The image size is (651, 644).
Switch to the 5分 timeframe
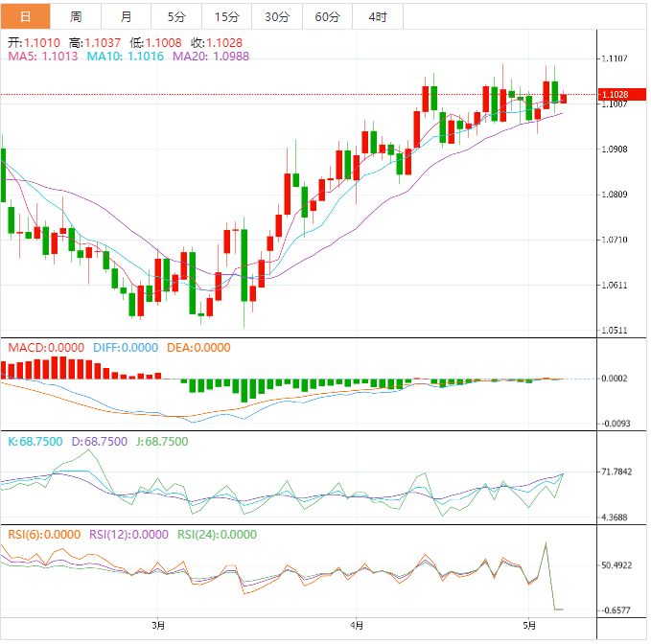(176, 16)
